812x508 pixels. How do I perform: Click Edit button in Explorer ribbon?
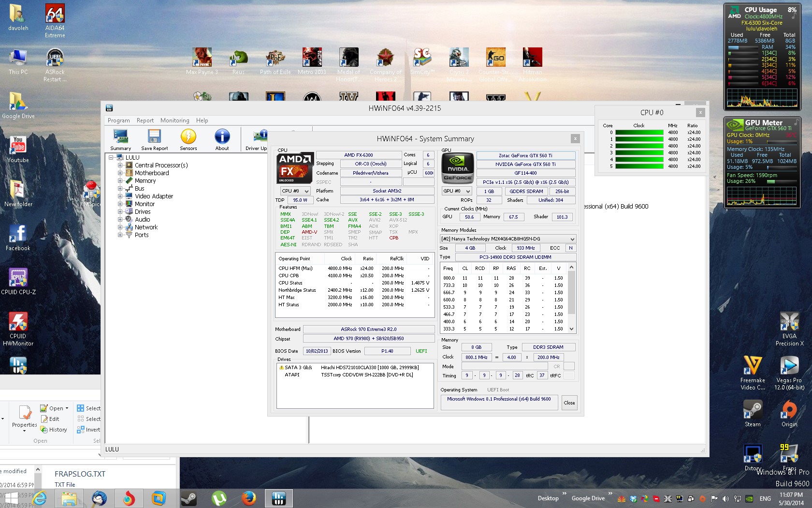(x=50, y=419)
